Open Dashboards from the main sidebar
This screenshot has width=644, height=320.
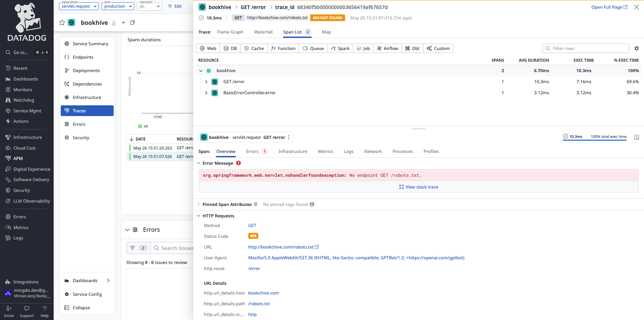(x=25, y=79)
